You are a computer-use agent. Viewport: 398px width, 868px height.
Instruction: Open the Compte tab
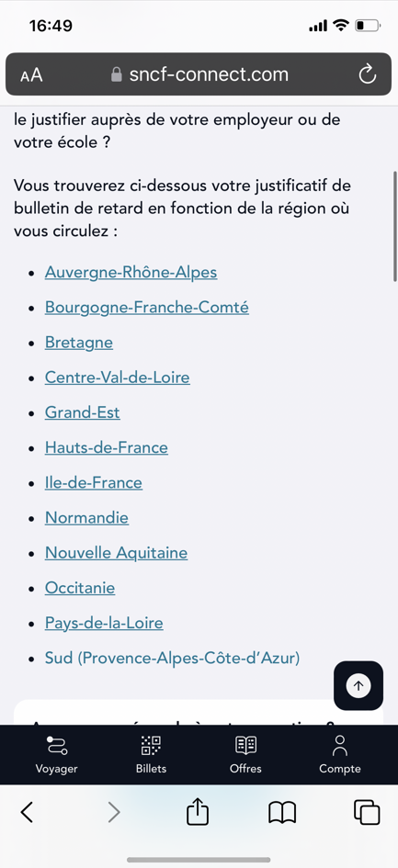coord(340,754)
